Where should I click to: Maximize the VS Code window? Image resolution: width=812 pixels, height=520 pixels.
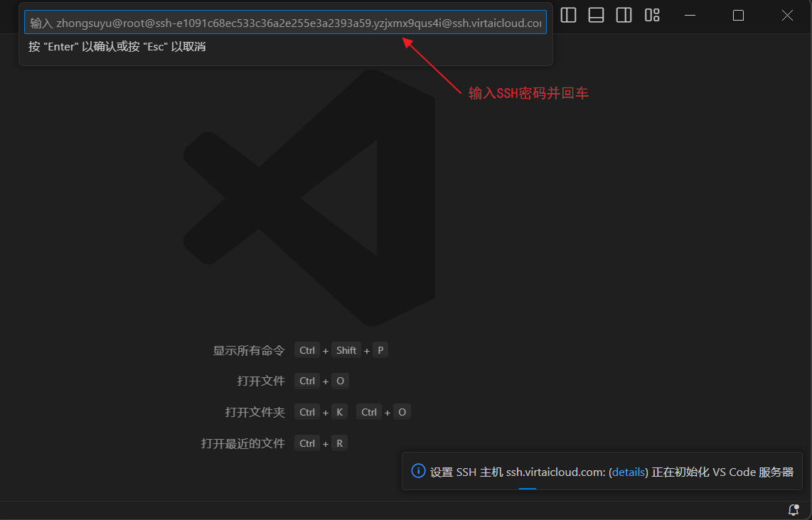click(x=738, y=15)
